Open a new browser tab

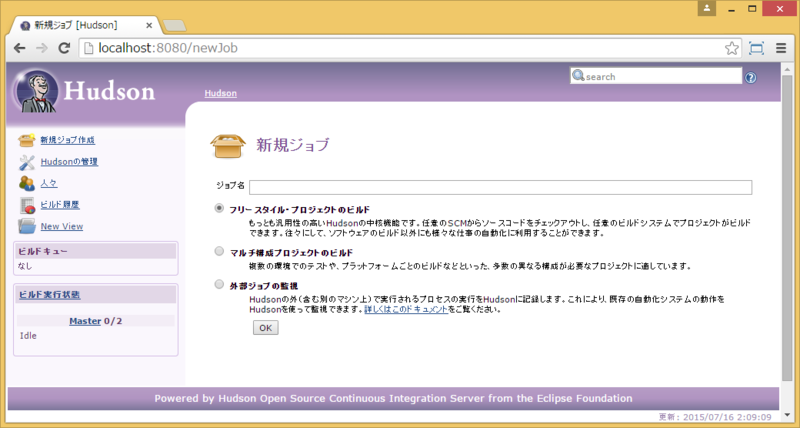click(x=174, y=26)
